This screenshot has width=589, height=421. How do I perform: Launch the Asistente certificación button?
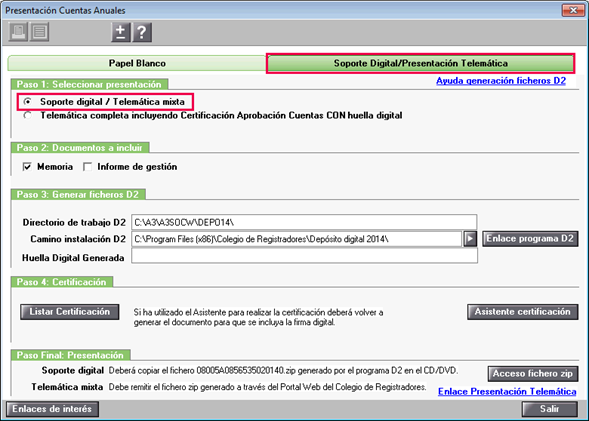click(x=523, y=312)
